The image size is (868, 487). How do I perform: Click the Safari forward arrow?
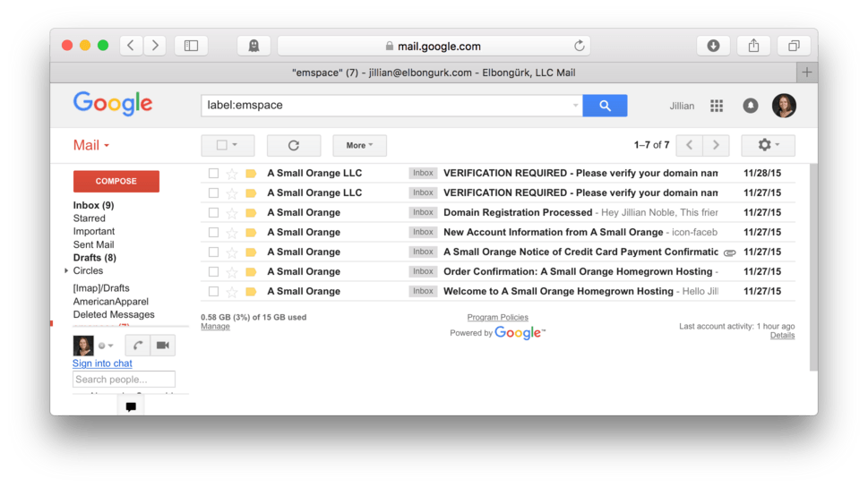155,46
